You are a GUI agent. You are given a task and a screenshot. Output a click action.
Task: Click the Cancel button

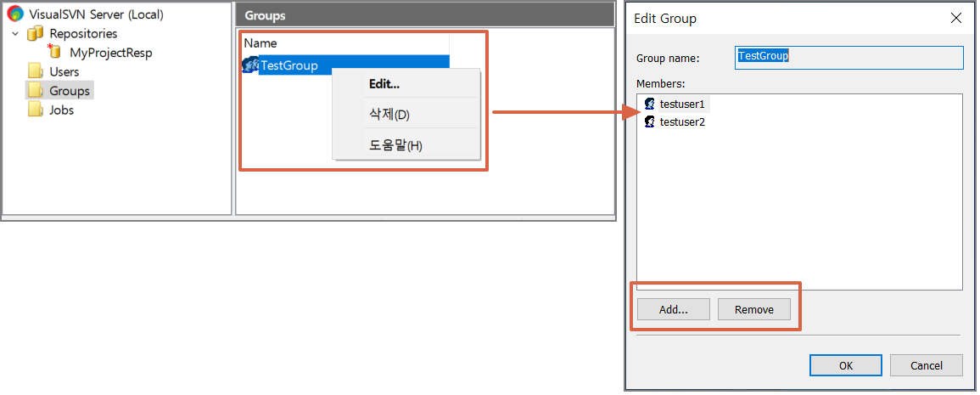tap(927, 365)
